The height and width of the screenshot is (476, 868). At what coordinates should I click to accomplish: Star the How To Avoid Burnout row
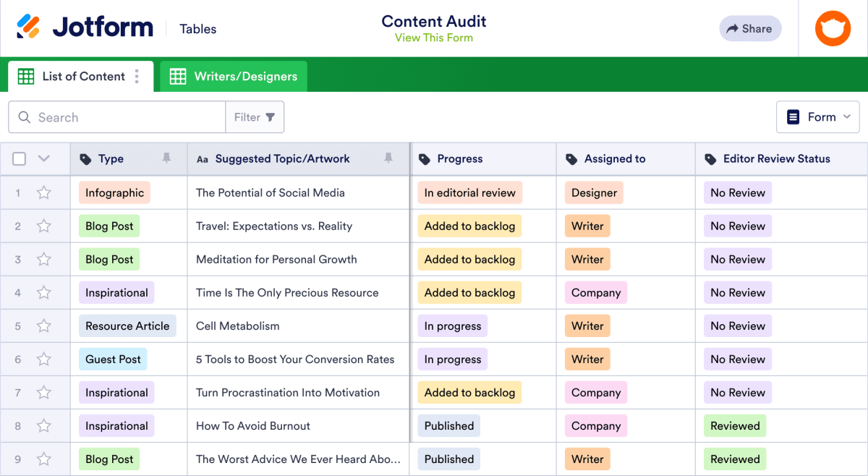(44, 426)
